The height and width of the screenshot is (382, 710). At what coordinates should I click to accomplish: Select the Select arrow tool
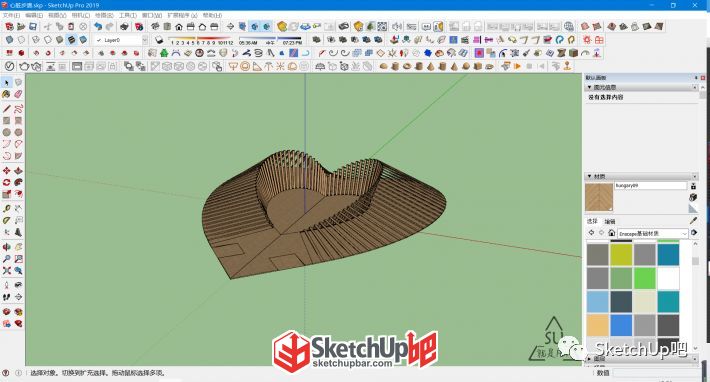tap(6, 82)
